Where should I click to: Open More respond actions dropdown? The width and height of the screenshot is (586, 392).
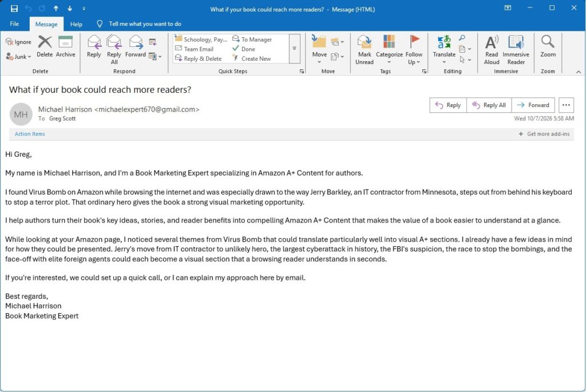(x=155, y=57)
